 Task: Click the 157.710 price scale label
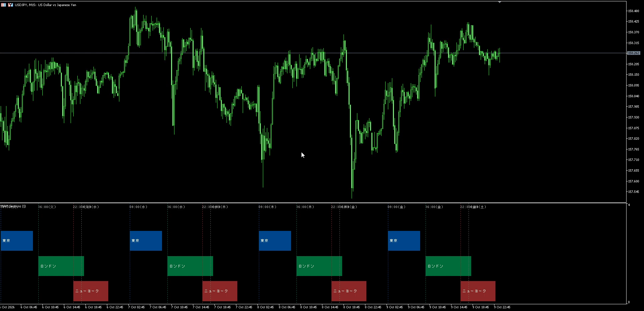click(634, 160)
